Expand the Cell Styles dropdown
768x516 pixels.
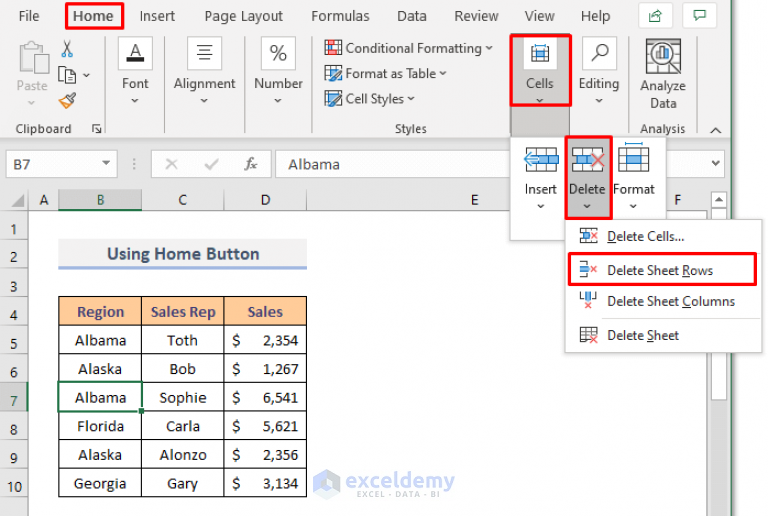point(410,99)
